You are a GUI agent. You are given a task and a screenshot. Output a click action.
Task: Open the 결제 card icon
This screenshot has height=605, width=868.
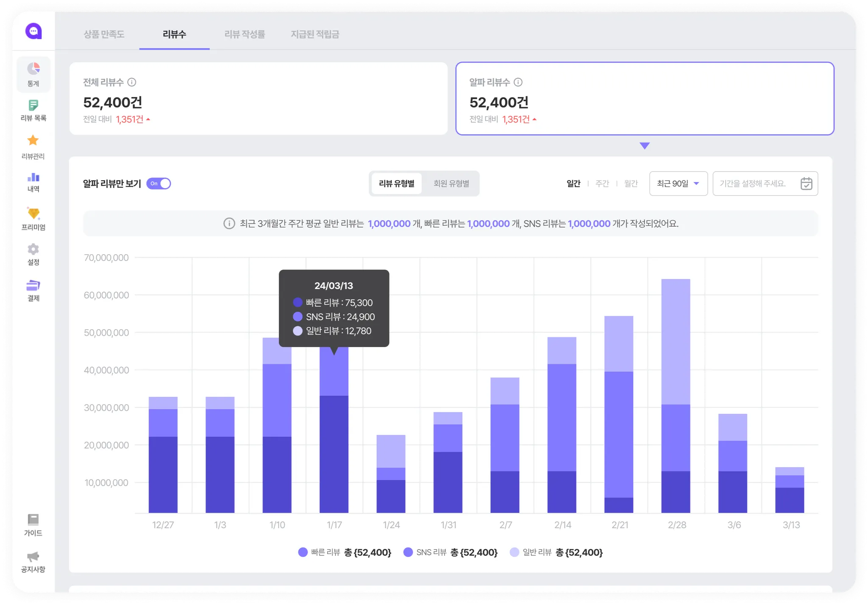click(33, 286)
